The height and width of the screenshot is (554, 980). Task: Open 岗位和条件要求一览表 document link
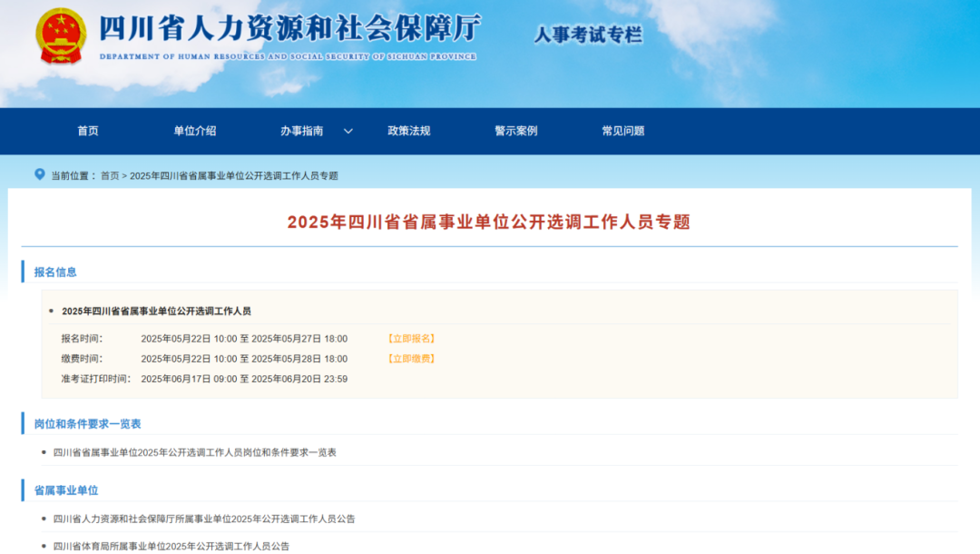194,452
